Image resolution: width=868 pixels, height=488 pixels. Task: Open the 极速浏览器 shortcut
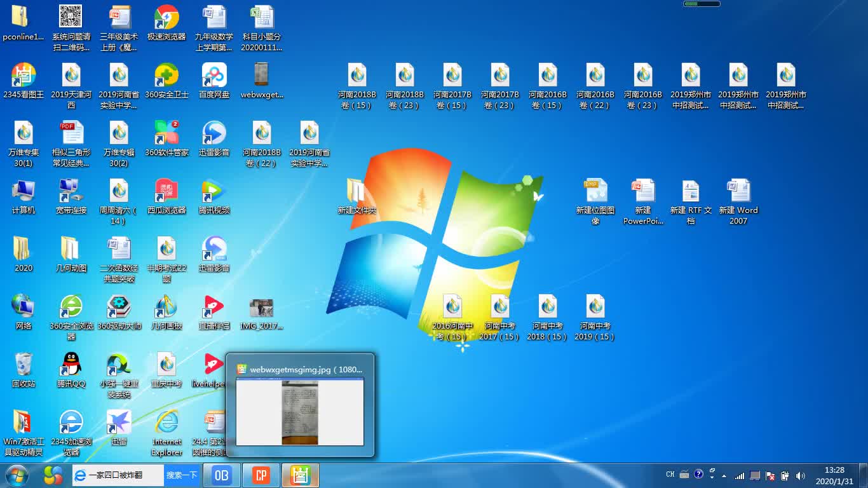point(166,23)
